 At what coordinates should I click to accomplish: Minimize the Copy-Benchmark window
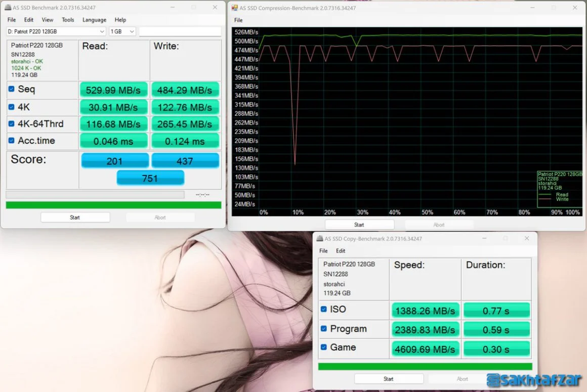[x=484, y=238]
